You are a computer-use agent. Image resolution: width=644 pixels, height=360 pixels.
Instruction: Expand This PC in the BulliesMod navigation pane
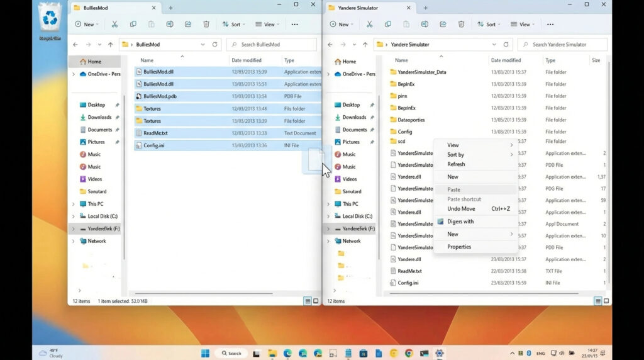[74, 204]
